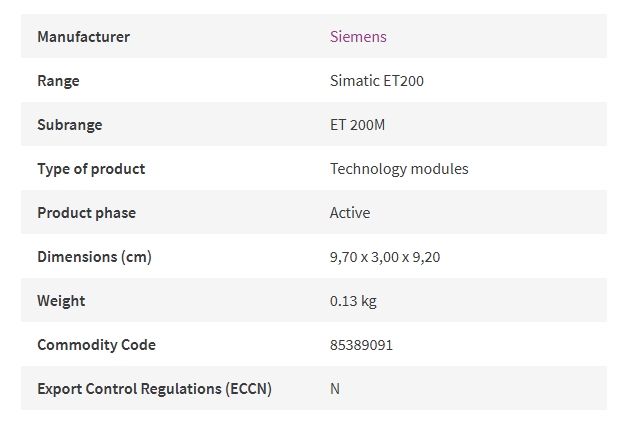Screen dimensions: 631x423
Task: Open the Siemens manufacturer link
Action: coord(358,37)
